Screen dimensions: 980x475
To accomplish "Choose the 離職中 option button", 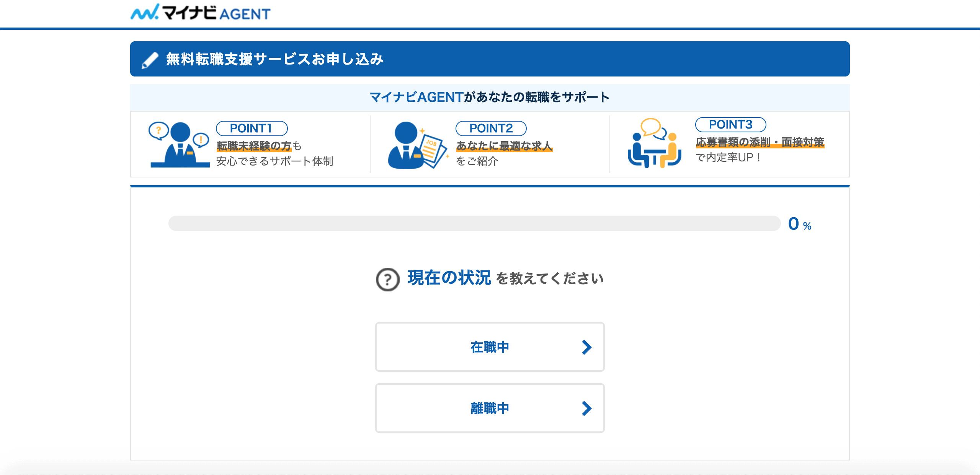I will point(490,408).
